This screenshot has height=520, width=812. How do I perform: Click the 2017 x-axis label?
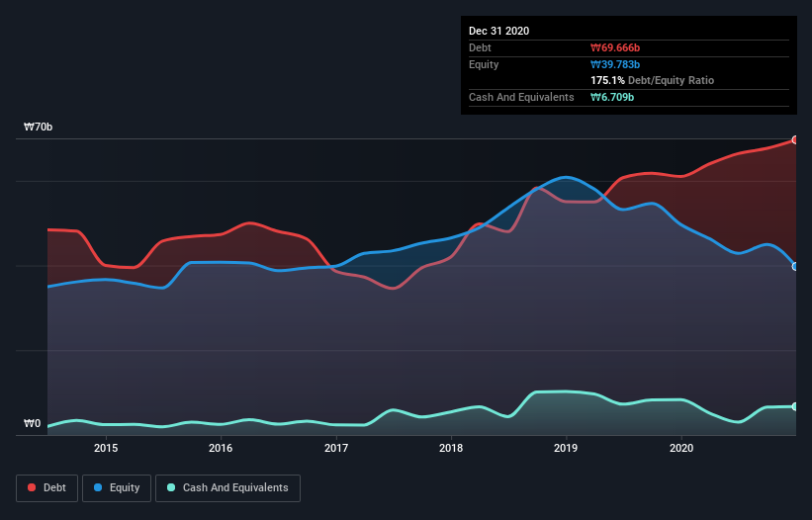(x=336, y=448)
